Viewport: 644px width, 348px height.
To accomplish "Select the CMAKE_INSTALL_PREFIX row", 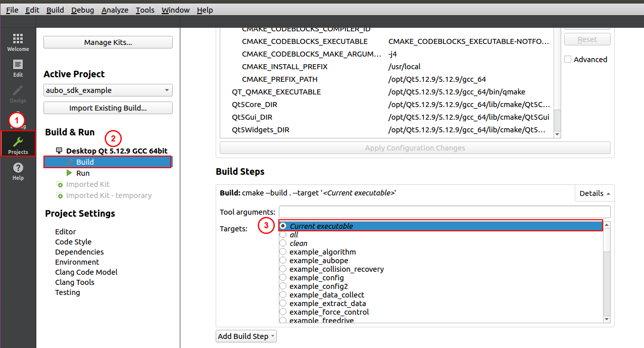I will tap(387, 67).
